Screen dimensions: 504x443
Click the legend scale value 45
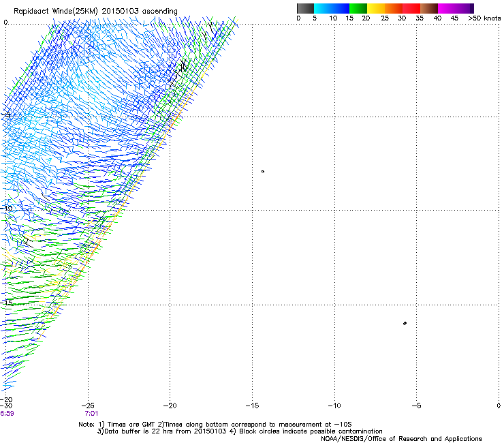pos(454,18)
